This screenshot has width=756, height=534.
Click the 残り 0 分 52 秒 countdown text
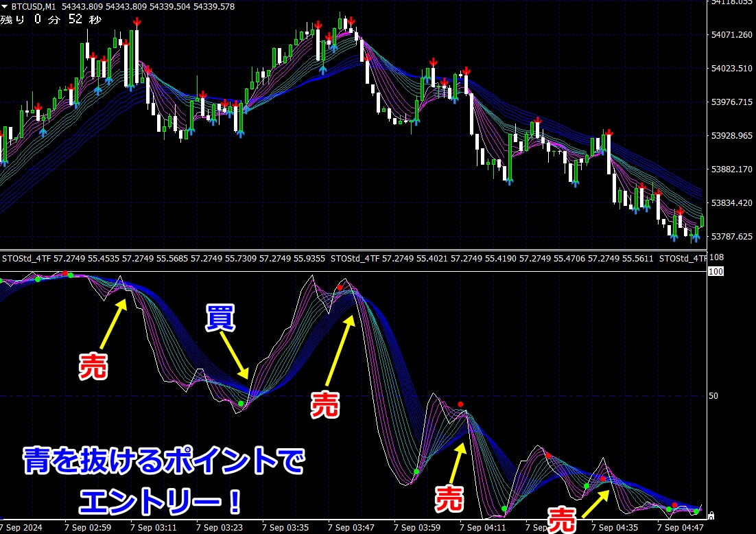point(51,20)
